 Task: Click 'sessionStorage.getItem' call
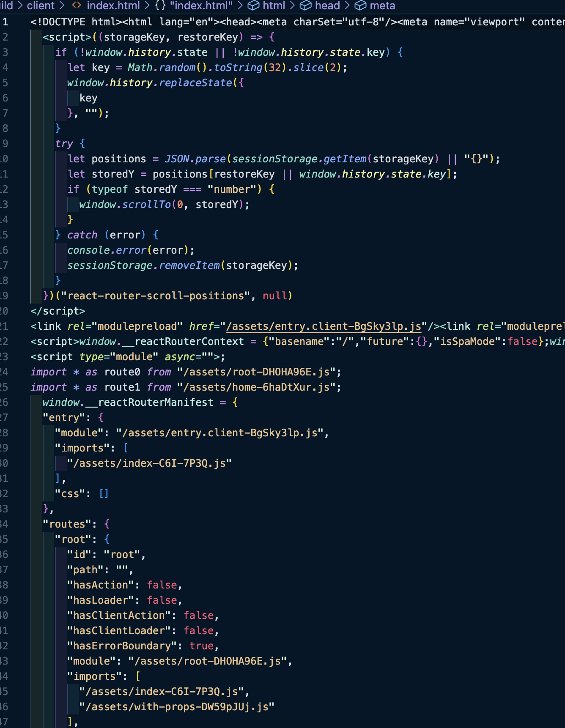(299, 159)
